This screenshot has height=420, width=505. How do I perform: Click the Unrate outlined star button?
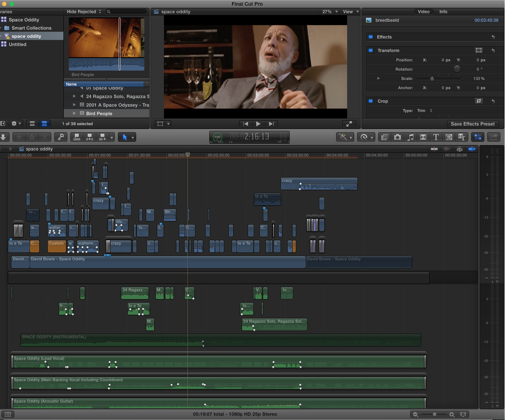[32, 137]
